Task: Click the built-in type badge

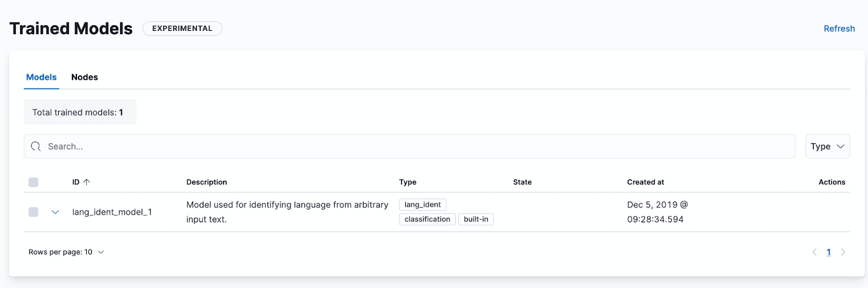Action: click(476, 219)
